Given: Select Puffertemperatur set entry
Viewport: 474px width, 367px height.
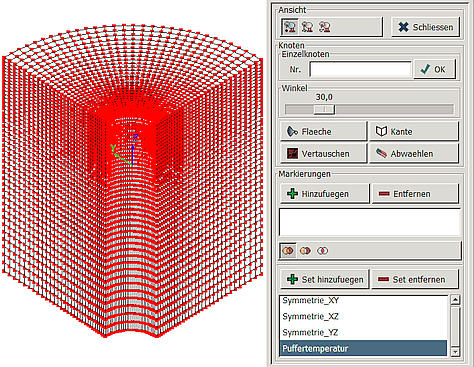Looking at the screenshot, I should tap(363, 348).
